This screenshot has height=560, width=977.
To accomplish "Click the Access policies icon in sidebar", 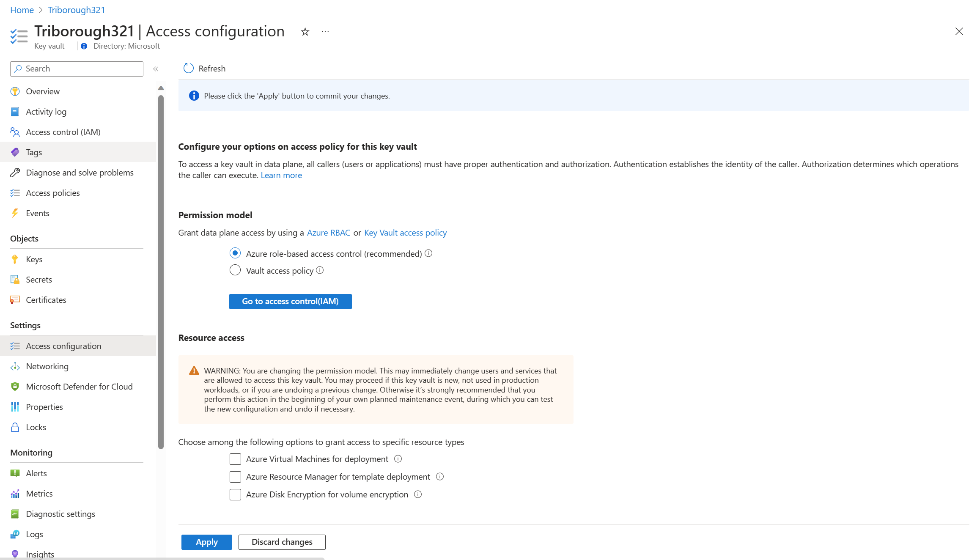I will click(x=15, y=192).
